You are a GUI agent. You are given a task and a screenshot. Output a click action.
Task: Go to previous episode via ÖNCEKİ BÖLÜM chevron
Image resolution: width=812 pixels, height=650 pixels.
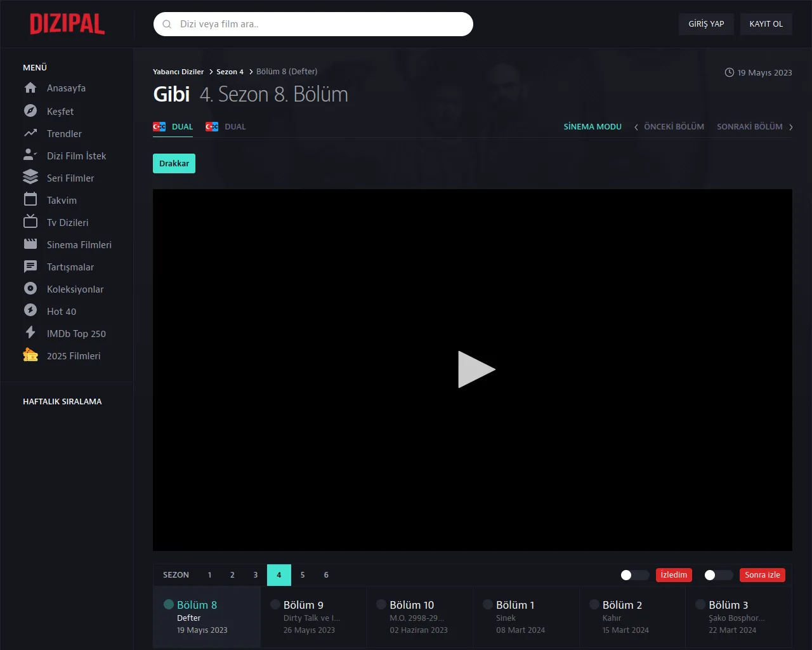pos(636,127)
